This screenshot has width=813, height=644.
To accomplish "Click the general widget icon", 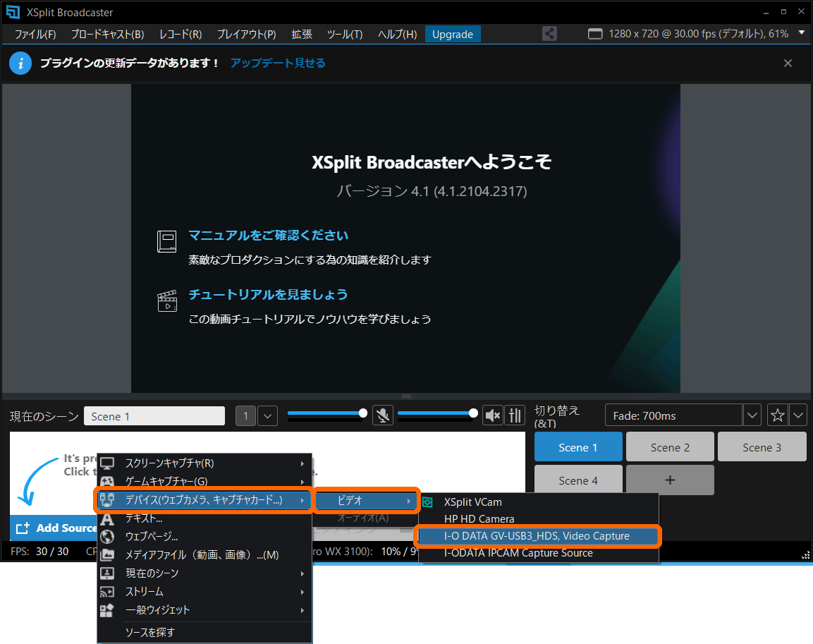I will tap(107, 610).
